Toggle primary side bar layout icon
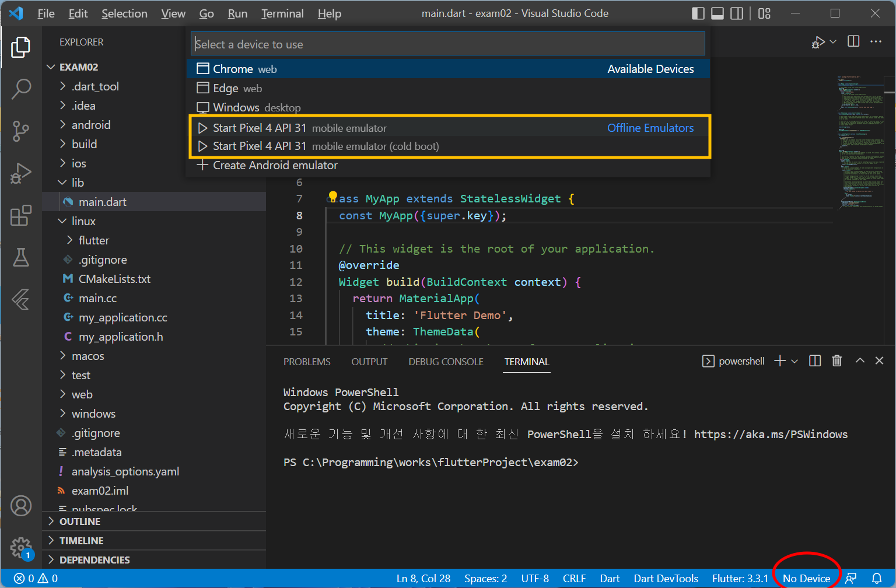 [x=698, y=13]
